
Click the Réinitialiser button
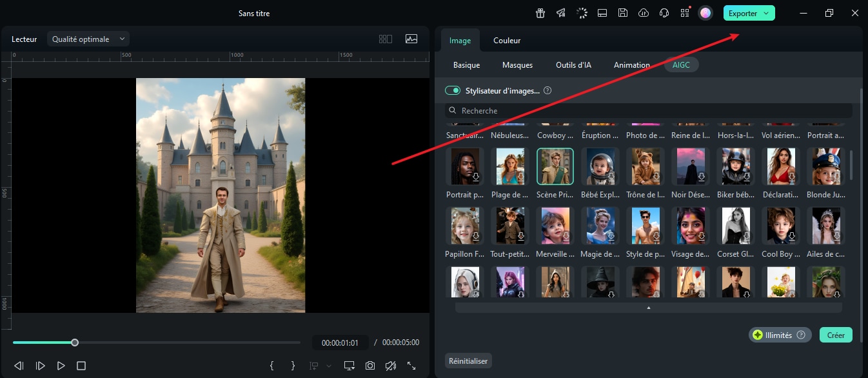[x=468, y=361]
